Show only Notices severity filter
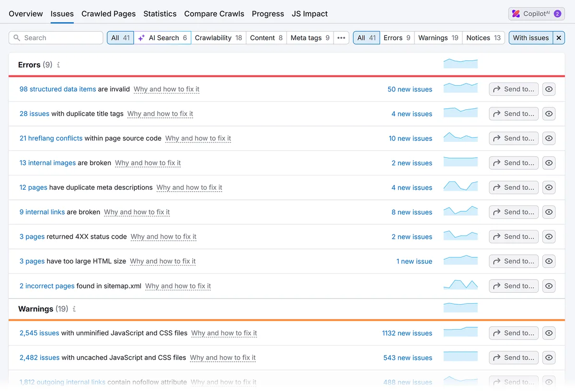The width and height of the screenshot is (575, 392). (x=483, y=38)
